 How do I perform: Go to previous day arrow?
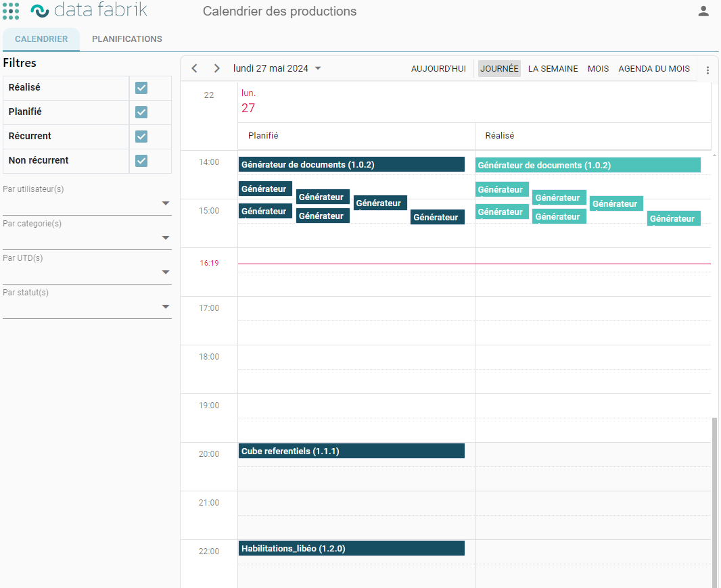pyautogui.click(x=195, y=68)
